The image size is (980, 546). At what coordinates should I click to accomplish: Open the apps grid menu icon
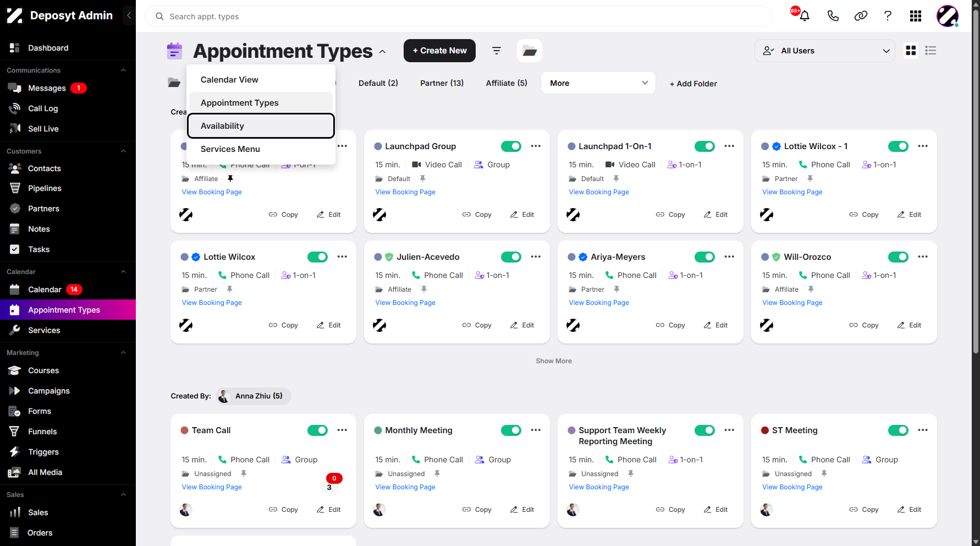coord(916,16)
